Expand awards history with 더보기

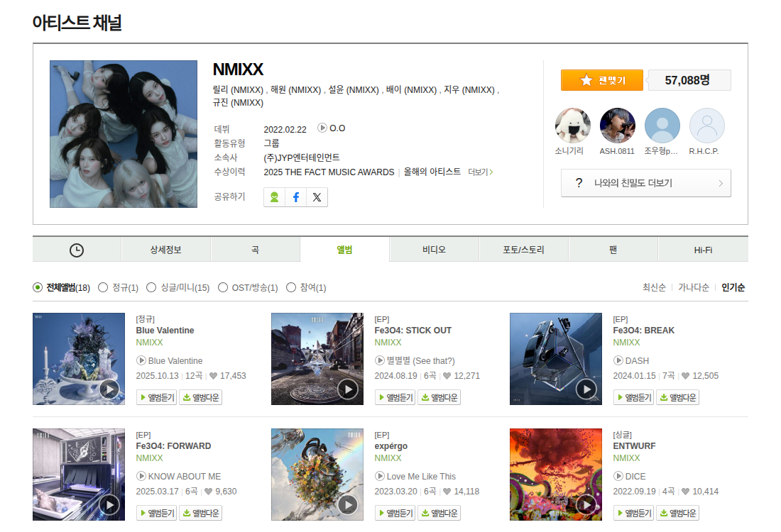[x=480, y=172]
